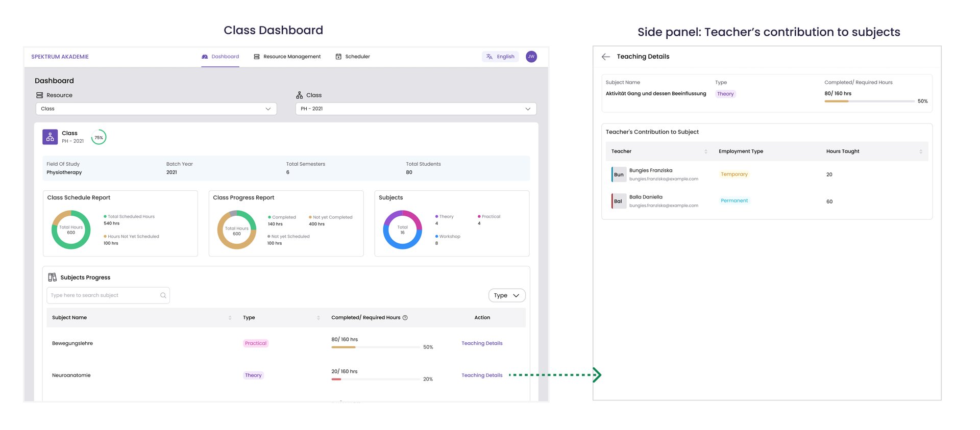Click the Dashboard tab icon

205,57
